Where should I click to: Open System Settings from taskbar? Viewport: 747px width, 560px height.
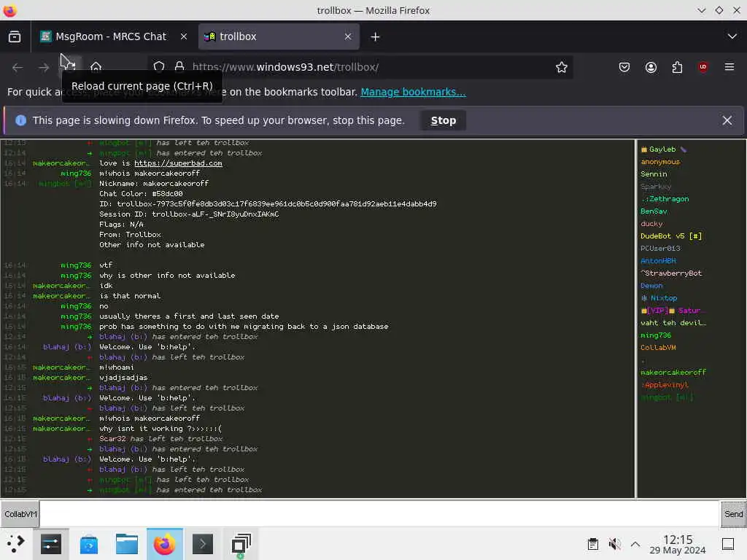tap(51, 544)
